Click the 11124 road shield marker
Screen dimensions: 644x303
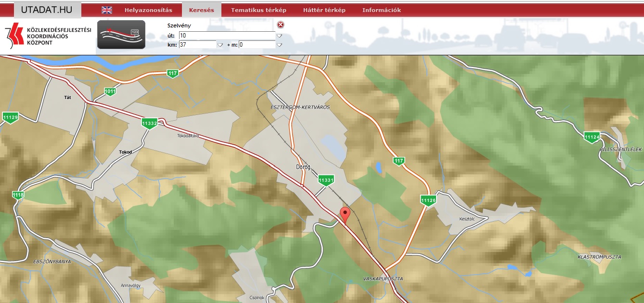tap(592, 137)
